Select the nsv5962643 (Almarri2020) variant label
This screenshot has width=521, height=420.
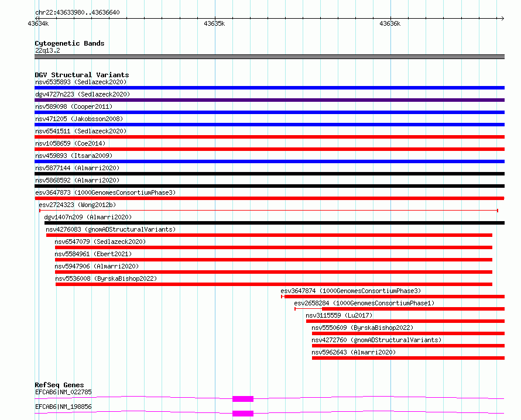(x=354, y=352)
